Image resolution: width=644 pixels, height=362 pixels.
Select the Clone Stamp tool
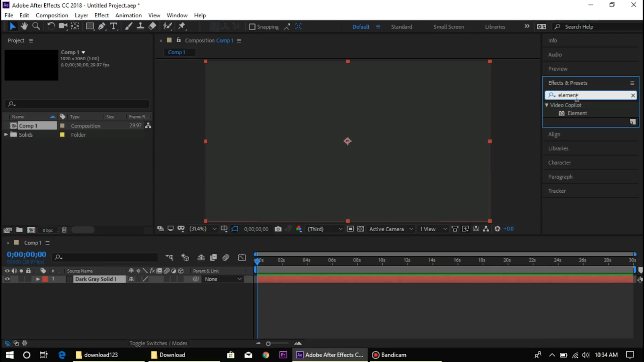[x=140, y=27]
